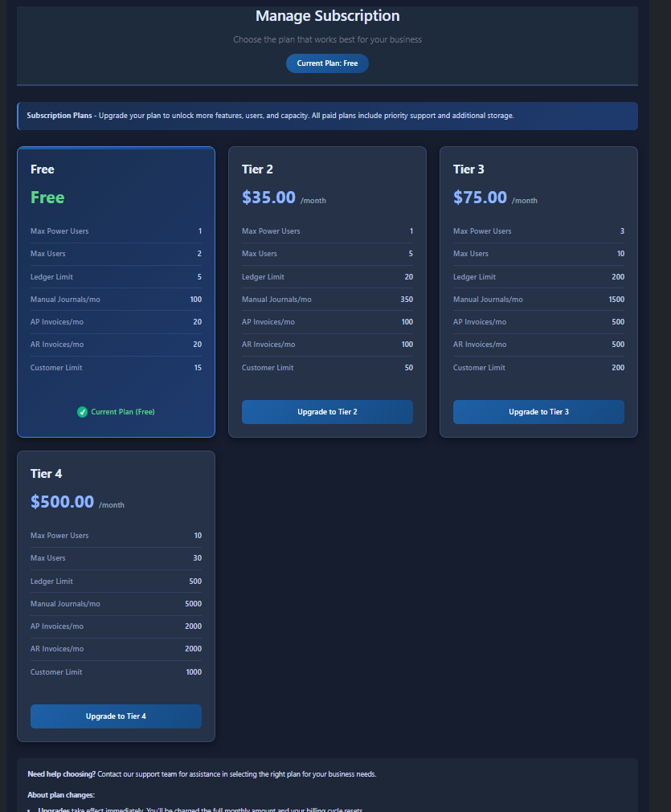The width and height of the screenshot is (671, 812).
Task: Click AR Invoices/mo row in Tier 4
Action: pos(116,649)
